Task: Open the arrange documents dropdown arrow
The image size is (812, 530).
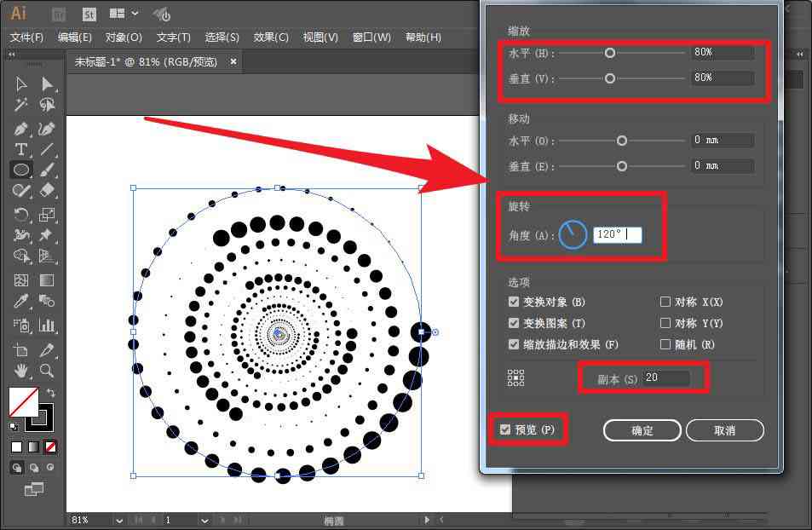Action: [x=135, y=14]
